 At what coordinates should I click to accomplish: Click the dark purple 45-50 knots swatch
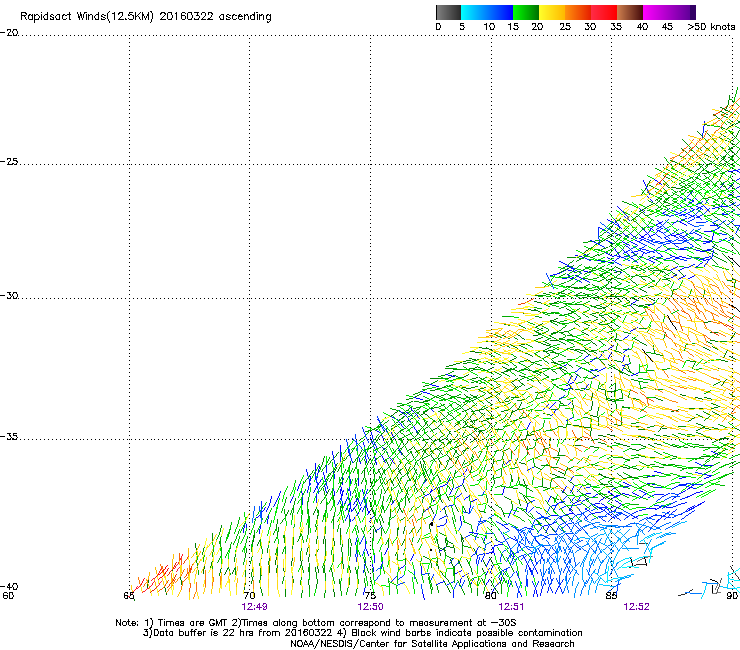(x=682, y=12)
